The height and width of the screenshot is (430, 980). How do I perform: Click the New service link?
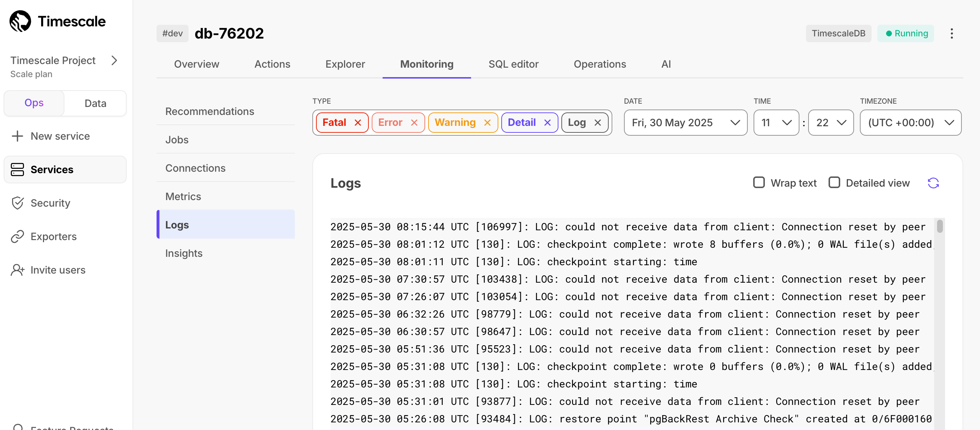click(x=60, y=136)
